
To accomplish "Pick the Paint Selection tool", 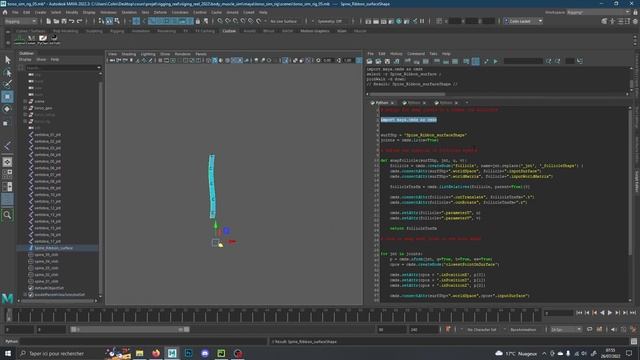I will (x=7, y=84).
